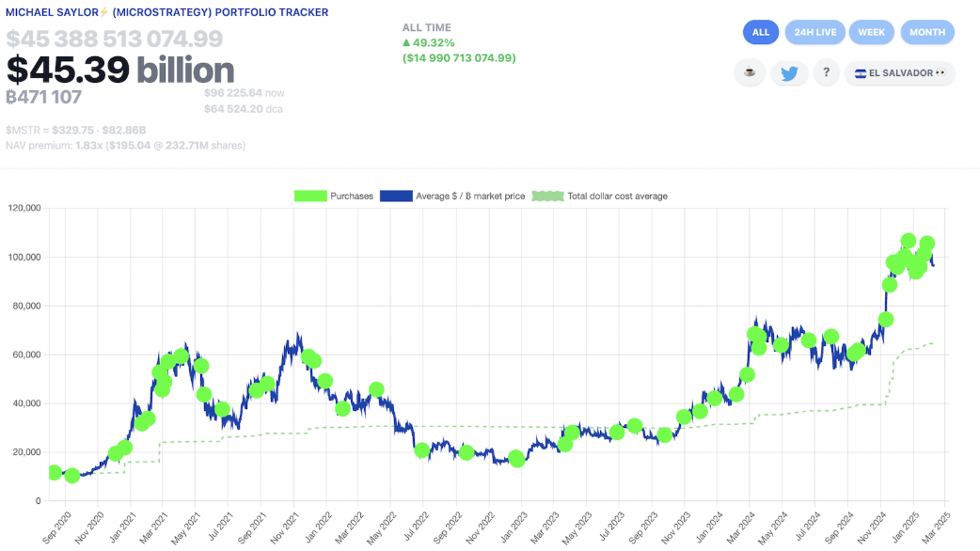Click the $64 524.20 dca value
This screenshot has height=551, width=980.
244,109
